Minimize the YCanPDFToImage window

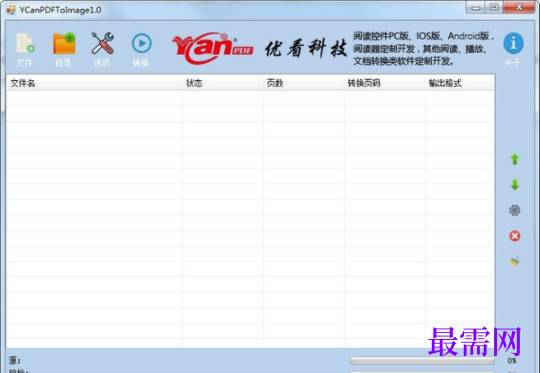pyautogui.click(x=476, y=8)
